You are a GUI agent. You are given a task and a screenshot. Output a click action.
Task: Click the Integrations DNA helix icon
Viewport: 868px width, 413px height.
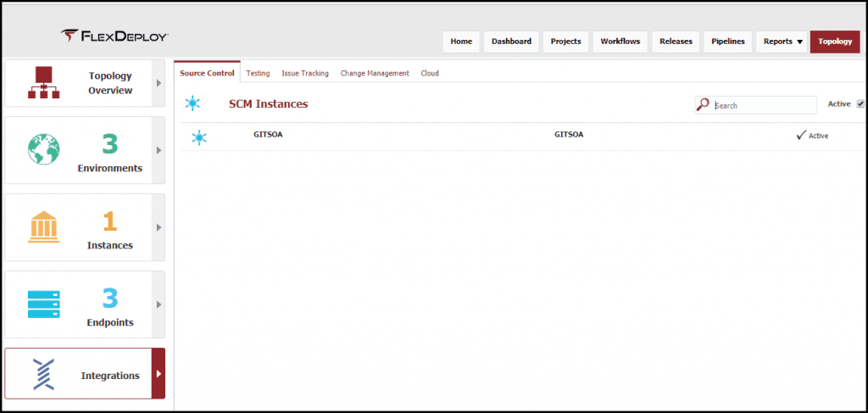pos(44,374)
